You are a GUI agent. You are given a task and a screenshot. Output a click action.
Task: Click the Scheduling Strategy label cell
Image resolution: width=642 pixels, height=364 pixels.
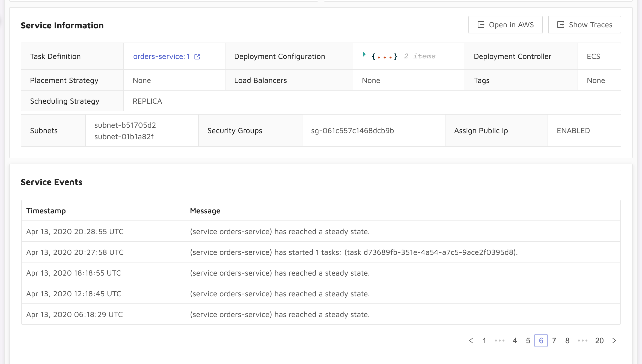tap(72, 101)
